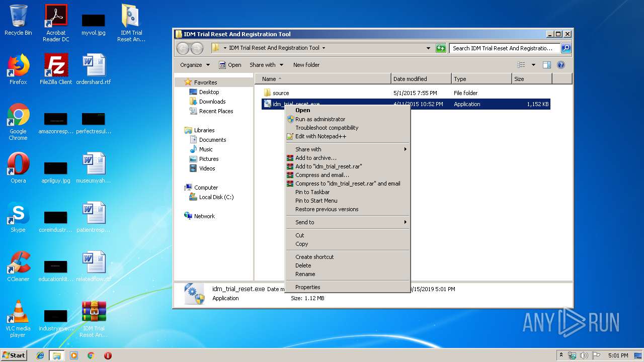Expand the change view dropdown arrow
The image size is (644, 362).
pos(533,65)
